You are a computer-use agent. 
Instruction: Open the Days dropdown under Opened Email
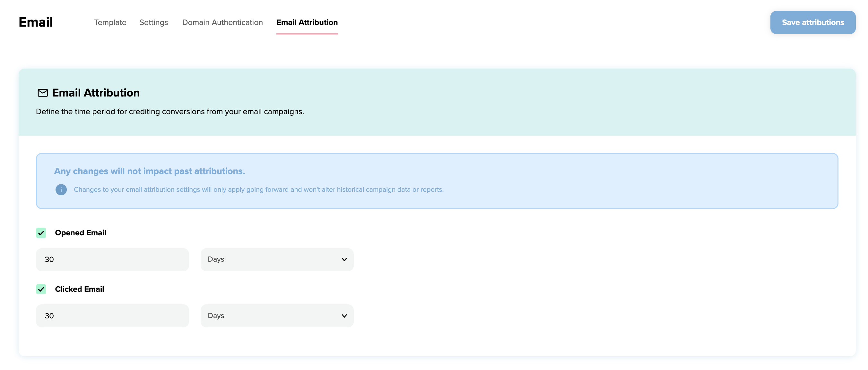(x=276, y=259)
